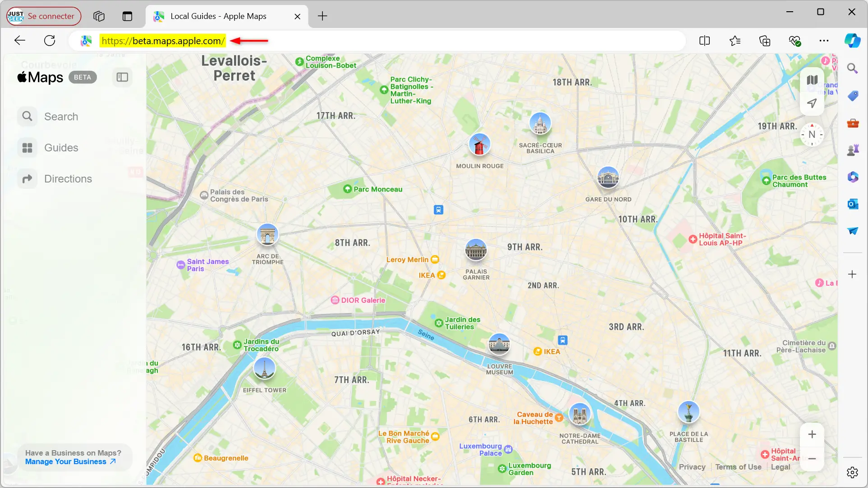Select the Arc de Triomphe landmark pin
The image size is (868, 488).
(x=267, y=235)
